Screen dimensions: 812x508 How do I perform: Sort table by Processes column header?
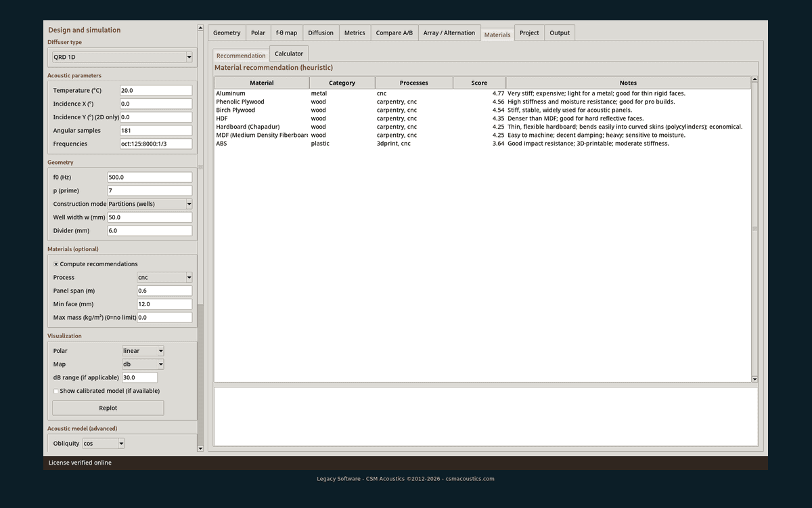[x=414, y=83]
